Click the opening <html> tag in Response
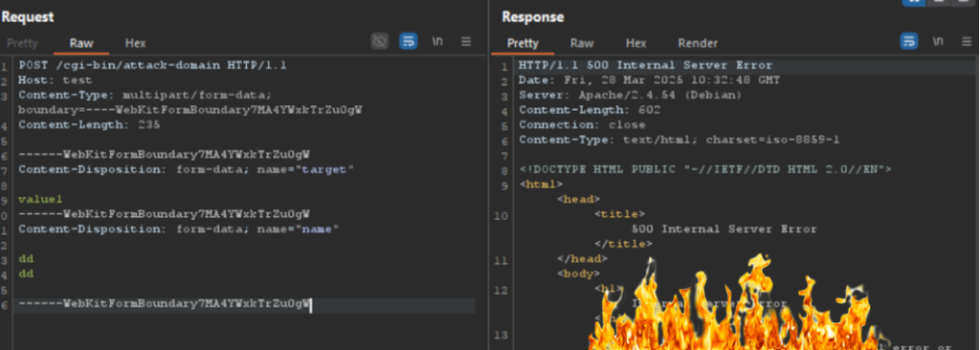Viewport: 980px width, 350px height. [x=542, y=185]
